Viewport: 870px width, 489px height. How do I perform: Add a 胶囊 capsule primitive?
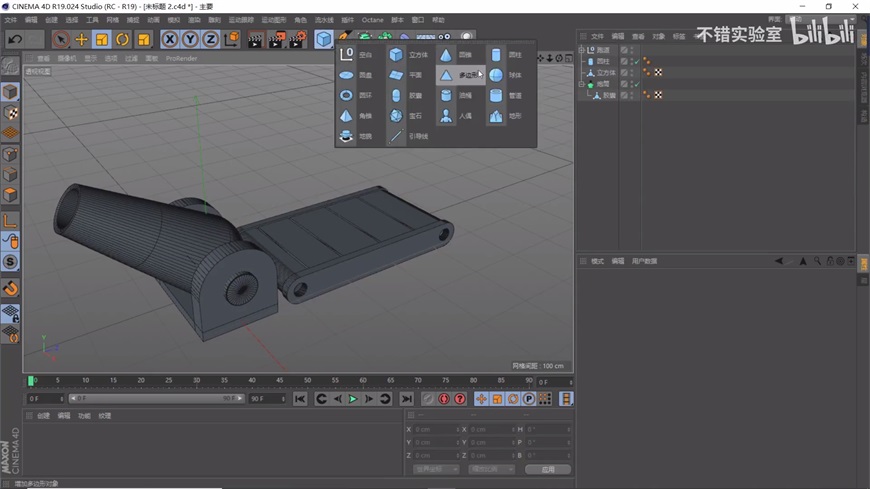pos(397,96)
